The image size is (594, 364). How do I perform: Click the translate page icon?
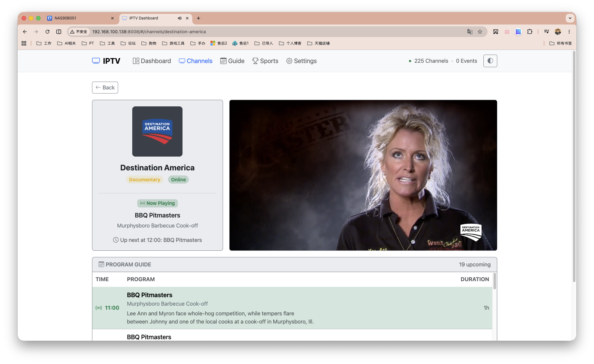coord(470,32)
